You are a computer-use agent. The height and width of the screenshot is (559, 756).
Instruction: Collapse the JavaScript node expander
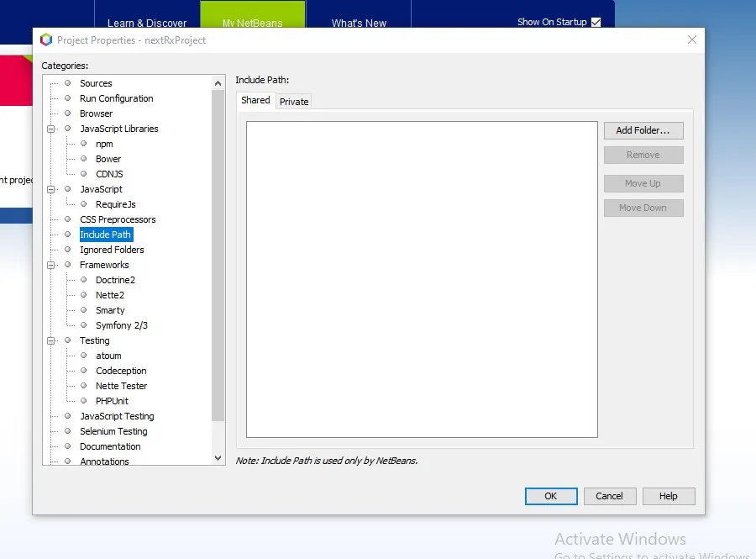(50, 189)
